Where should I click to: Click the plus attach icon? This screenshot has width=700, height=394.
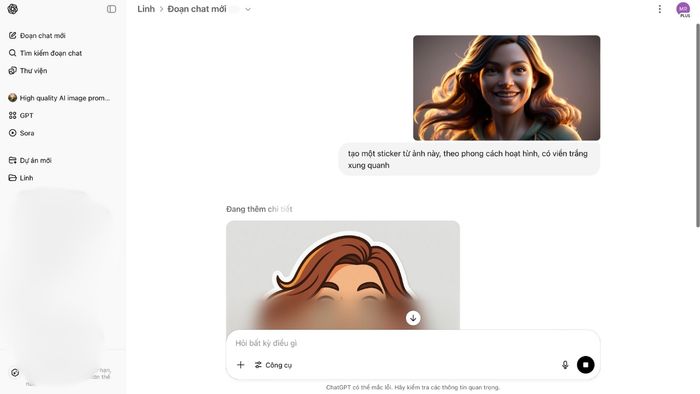pos(240,365)
